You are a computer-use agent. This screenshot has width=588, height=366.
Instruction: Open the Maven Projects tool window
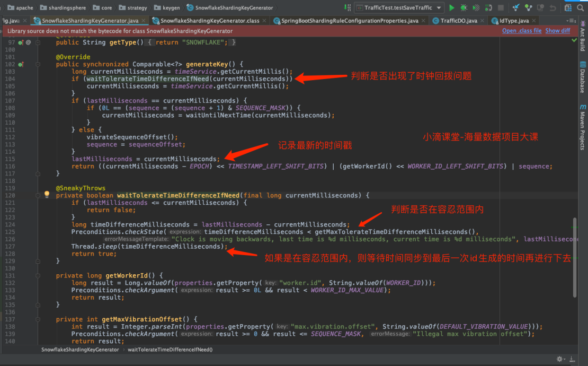click(x=583, y=128)
